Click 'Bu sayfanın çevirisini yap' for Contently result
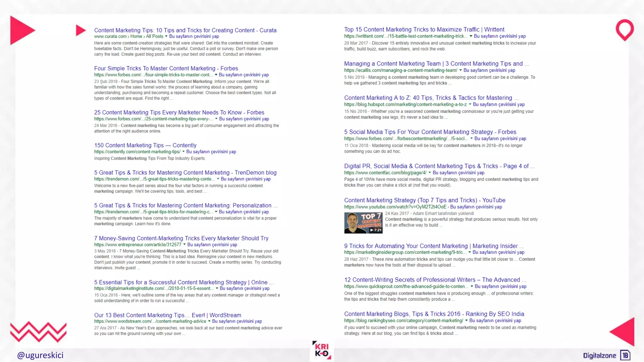Image resolution: width=644 pixels, height=362 pixels. click(x=211, y=151)
